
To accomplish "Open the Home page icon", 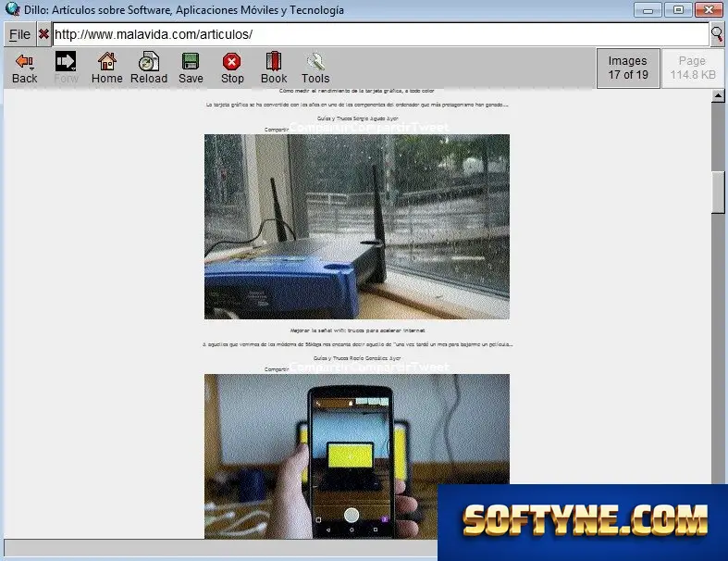I will 106,68.
